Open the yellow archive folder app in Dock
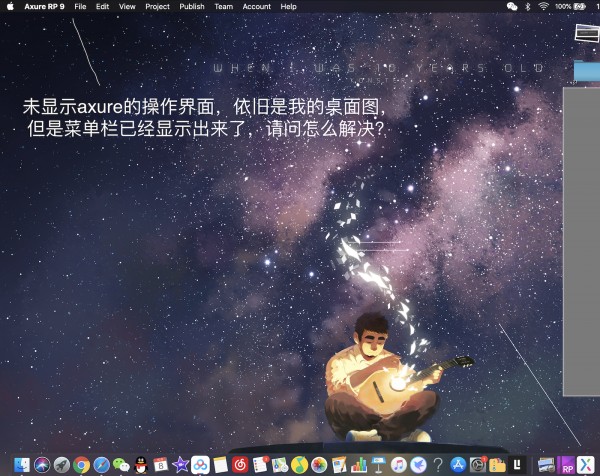 (x=497, y=465)
